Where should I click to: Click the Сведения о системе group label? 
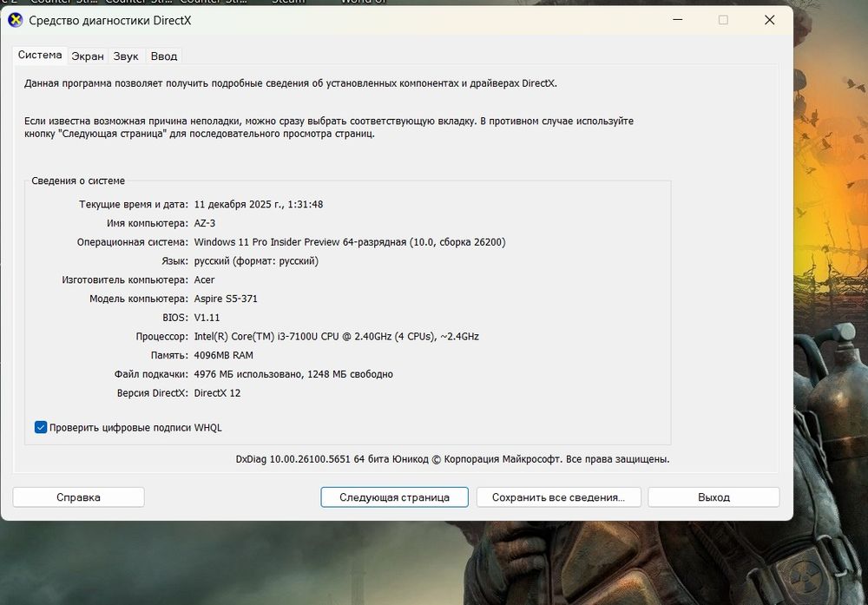78,181
